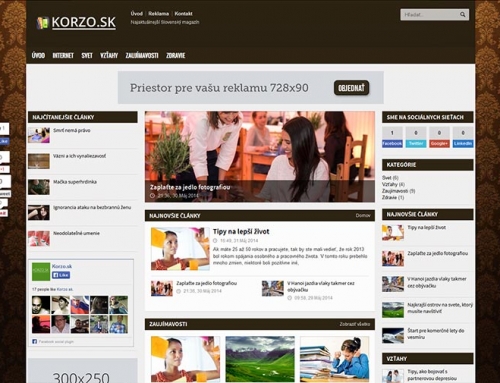Click the Facebook Like button for Korzo.sk
This screenshot has height=383, width=500.
(61, 275)
